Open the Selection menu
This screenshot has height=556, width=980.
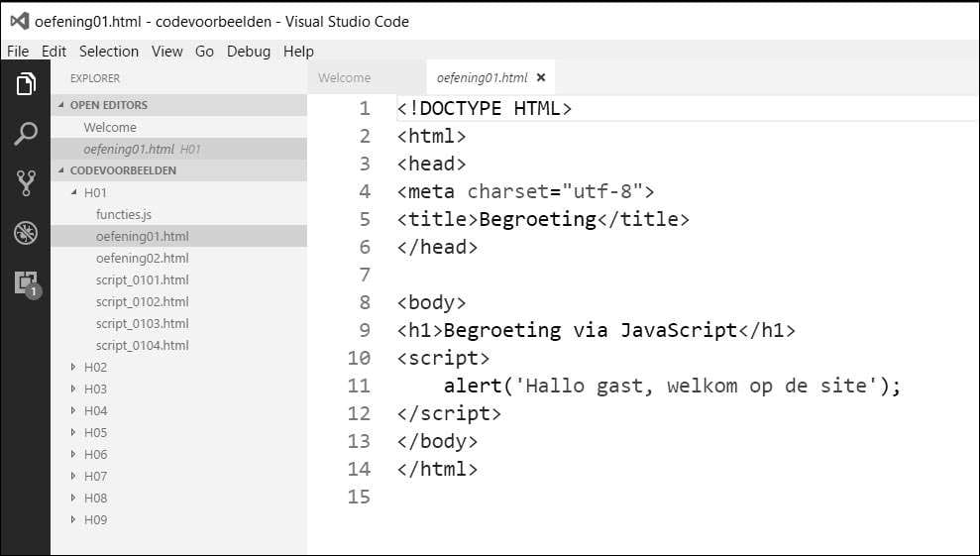pos(109,52)
